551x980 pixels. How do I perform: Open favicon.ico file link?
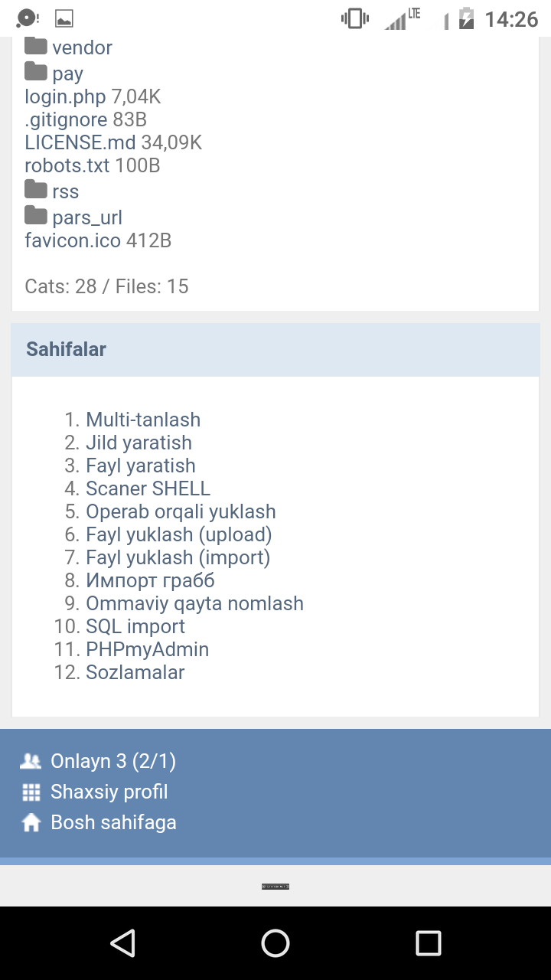point(73,240)
